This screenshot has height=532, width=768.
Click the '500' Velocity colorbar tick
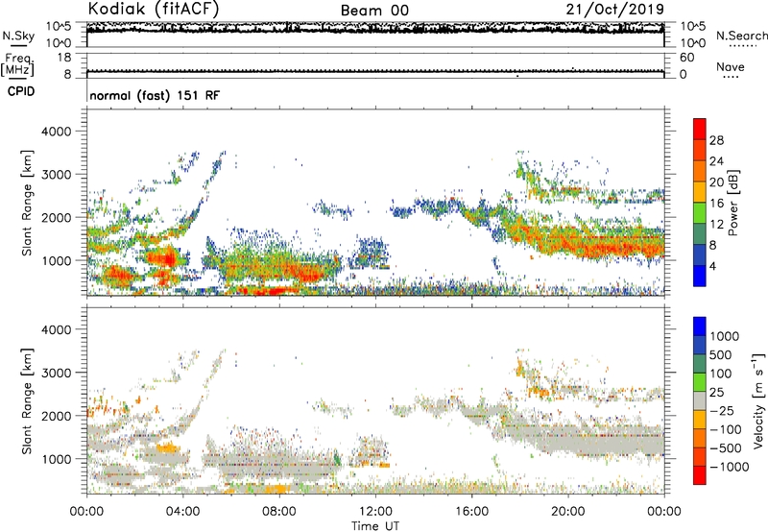click(x=721, y=354)
